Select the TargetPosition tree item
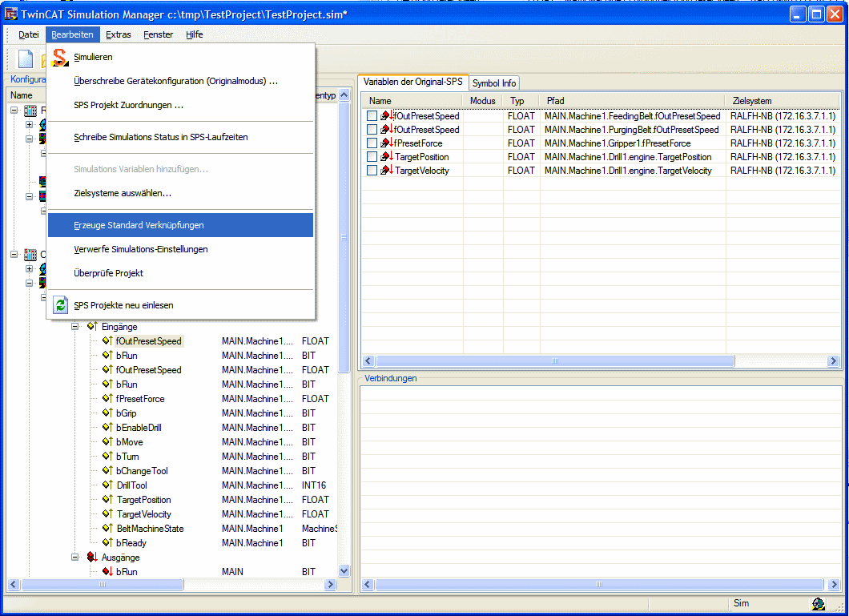849x616 pixels. point(143,500)
